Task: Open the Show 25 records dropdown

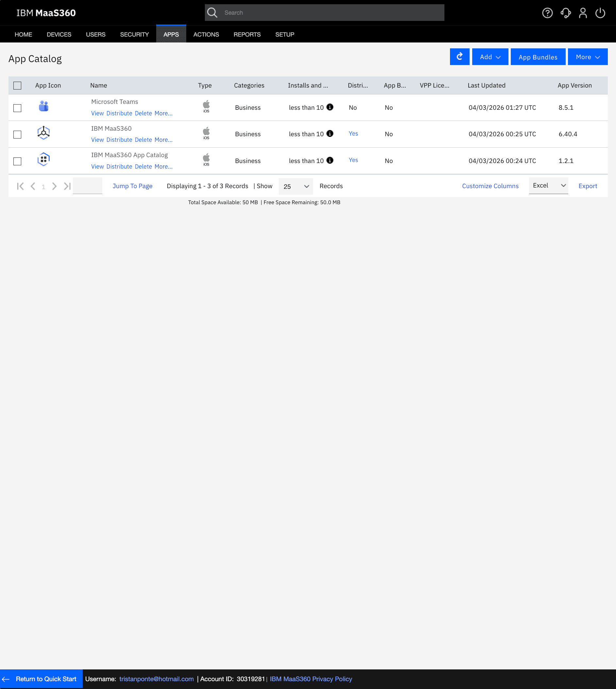Action: tap(296, 187)
